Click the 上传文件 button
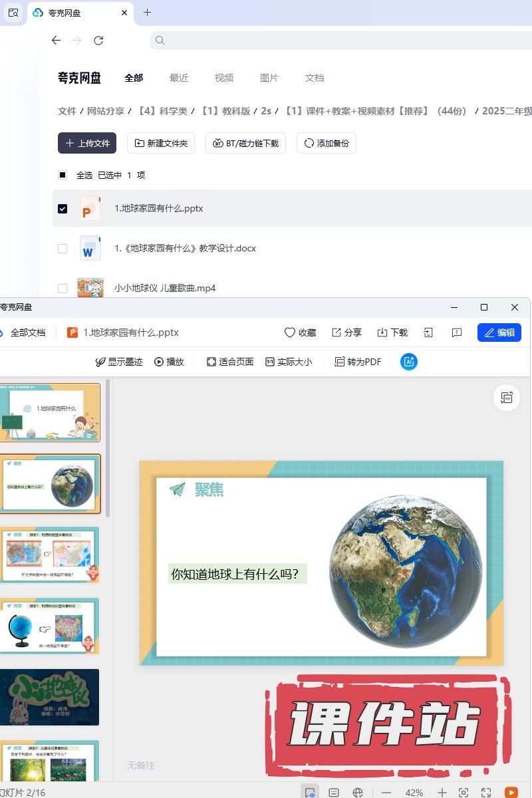 [87, 143]
